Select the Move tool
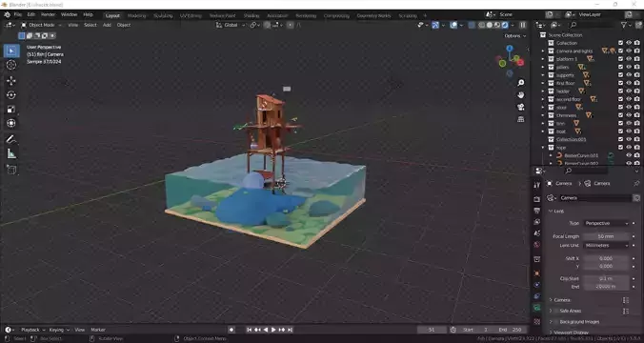Viewport: 644px width, 343px height. point(11,81)
